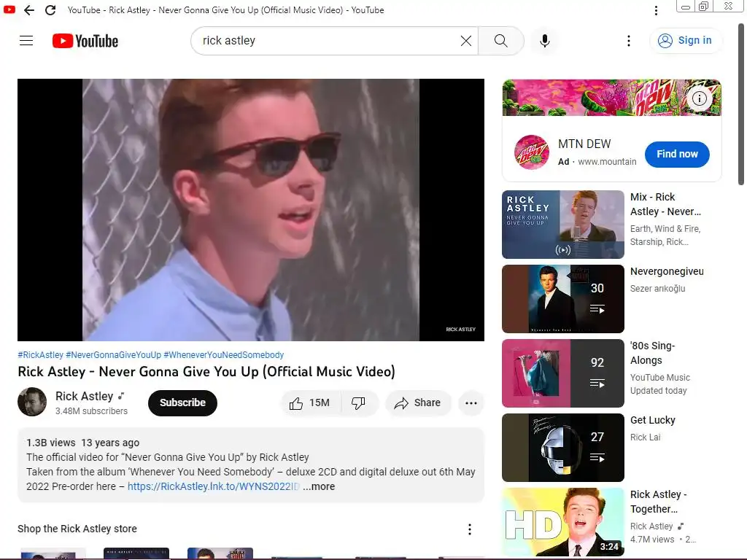Open the RickAstley.lnk.to pre-order link
This screenshot has height=560, width=747.
(x=214, y=486)
